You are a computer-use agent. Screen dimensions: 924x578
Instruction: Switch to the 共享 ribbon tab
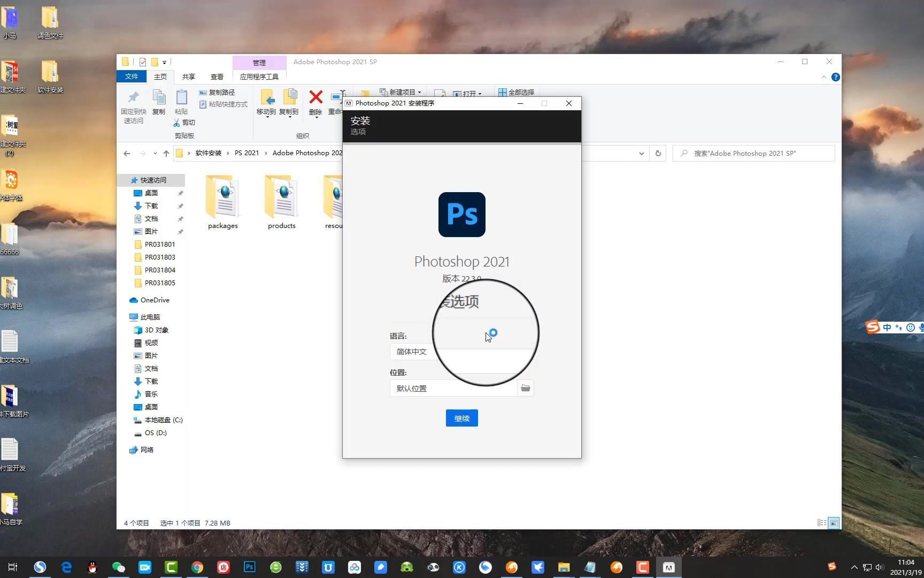pos(189,77)
